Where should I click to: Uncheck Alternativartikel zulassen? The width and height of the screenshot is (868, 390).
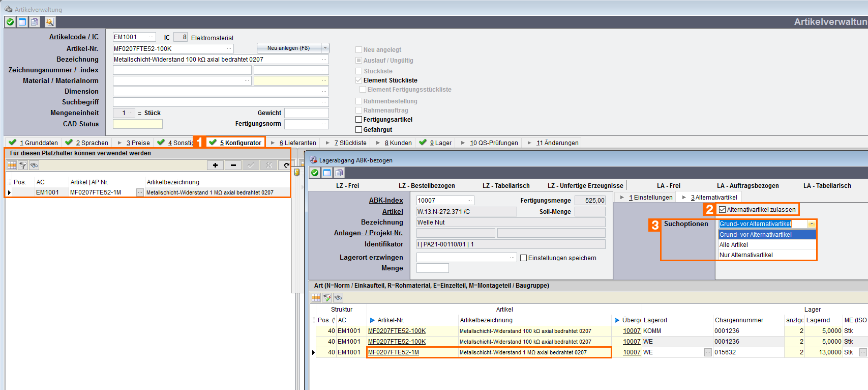tap(722, 210)
